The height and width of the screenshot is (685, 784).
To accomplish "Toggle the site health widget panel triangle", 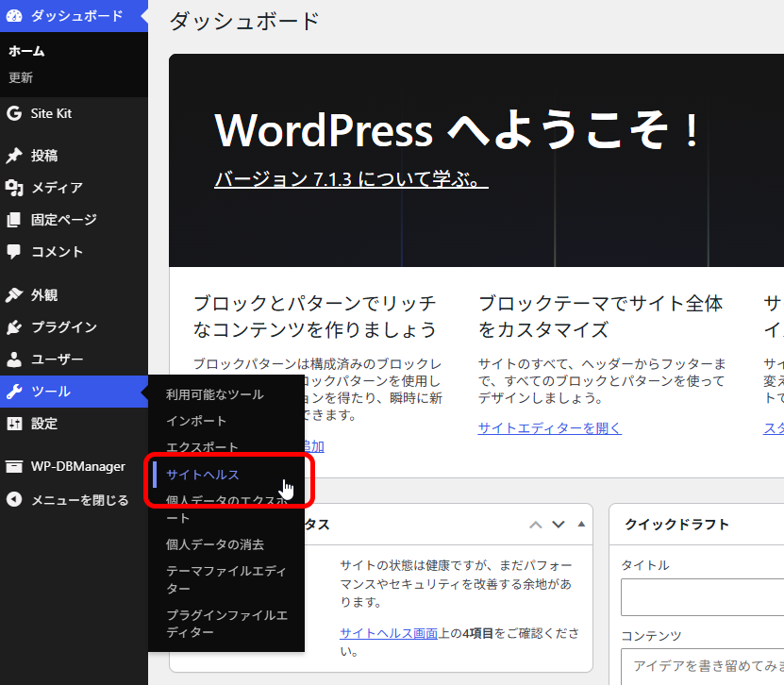I will coord(581,524).
